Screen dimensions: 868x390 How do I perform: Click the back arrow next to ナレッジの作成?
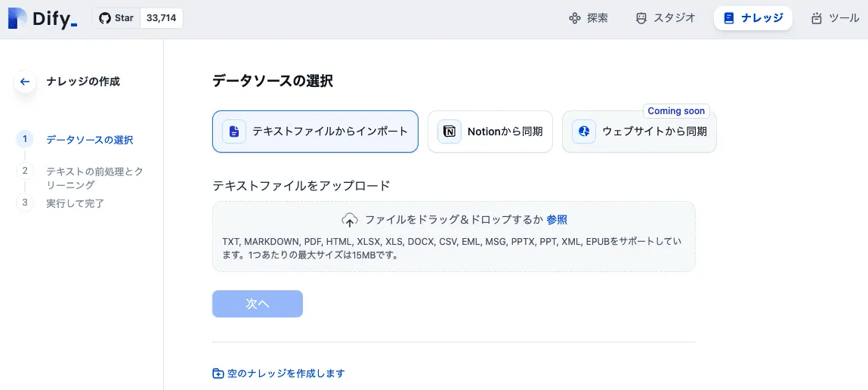24,82
